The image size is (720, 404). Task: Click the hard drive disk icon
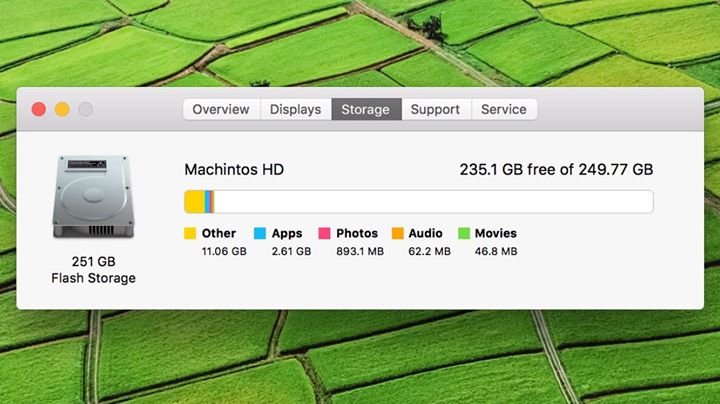pos(92,196)
